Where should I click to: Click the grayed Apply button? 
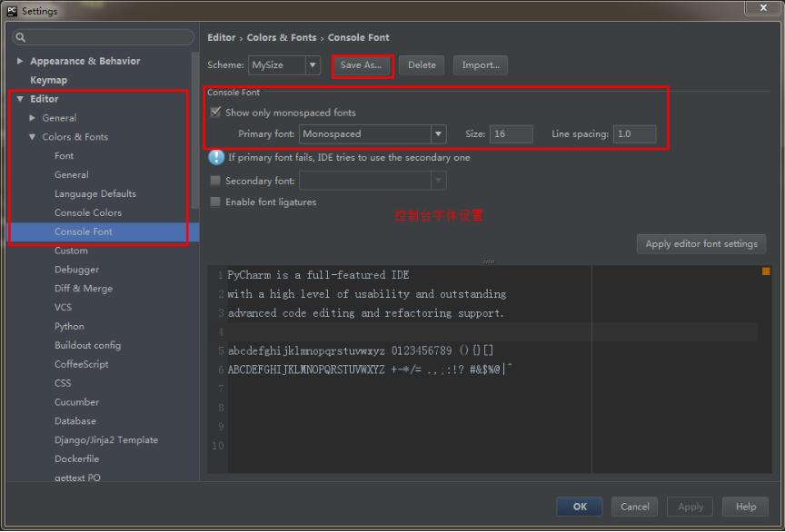[x=691, y=507]
